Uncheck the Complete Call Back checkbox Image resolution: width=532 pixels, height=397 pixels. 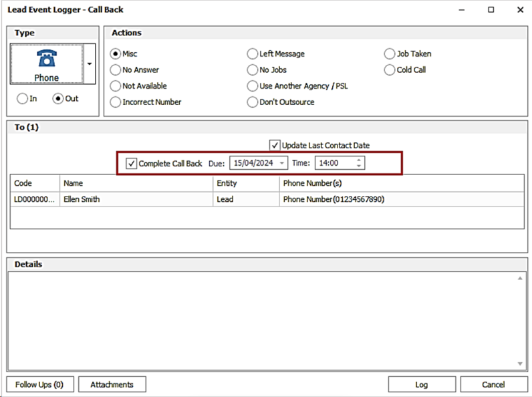132,163
